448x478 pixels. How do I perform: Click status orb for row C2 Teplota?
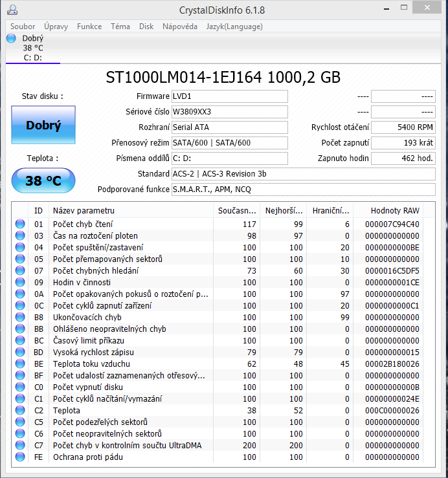click(20, 410)
